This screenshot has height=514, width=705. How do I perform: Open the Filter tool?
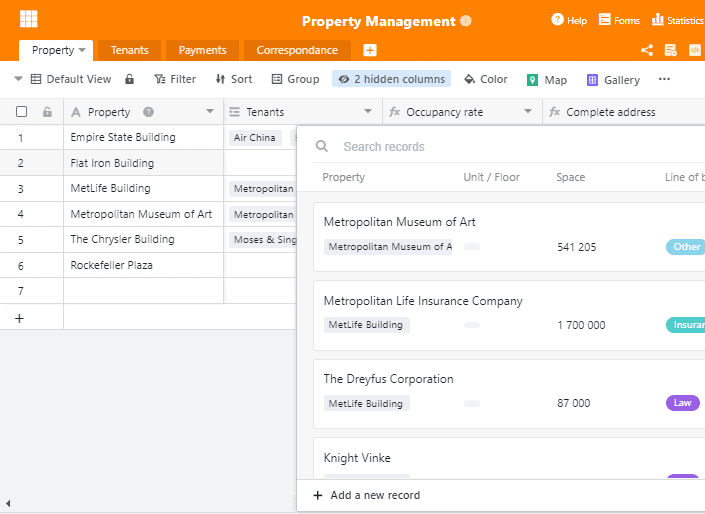pyautogui.click(x=175, y=79)
